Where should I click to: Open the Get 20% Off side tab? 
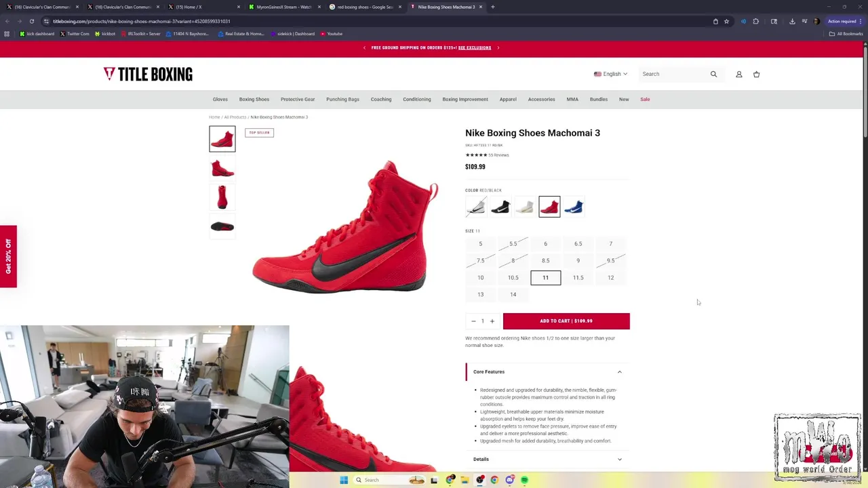coord(8,256)
